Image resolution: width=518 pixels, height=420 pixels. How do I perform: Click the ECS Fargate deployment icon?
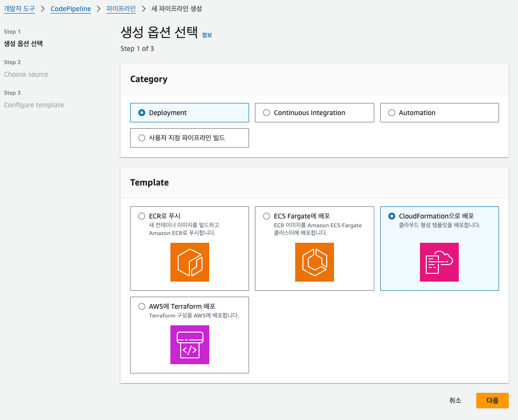coord(315,262)
